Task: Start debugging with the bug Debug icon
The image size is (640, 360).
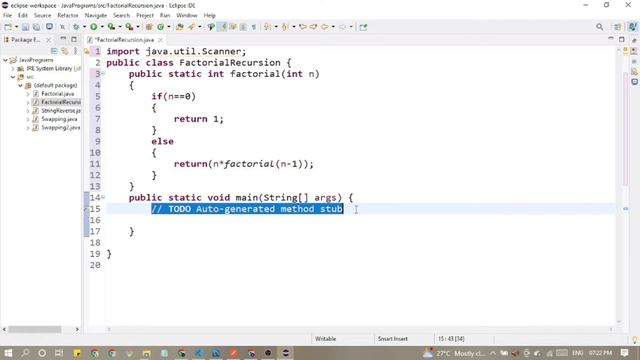Action: tap(76, 27)
